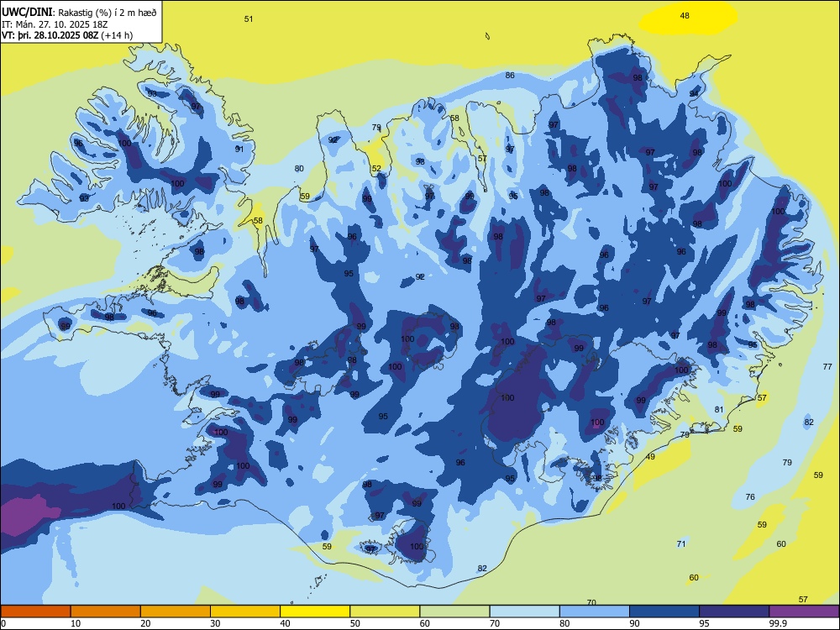The height and width of the screenshot is (630, 840).
Task: Click the legend tick label 99.9
Action: pyautogui.click(x=778, y=623)
